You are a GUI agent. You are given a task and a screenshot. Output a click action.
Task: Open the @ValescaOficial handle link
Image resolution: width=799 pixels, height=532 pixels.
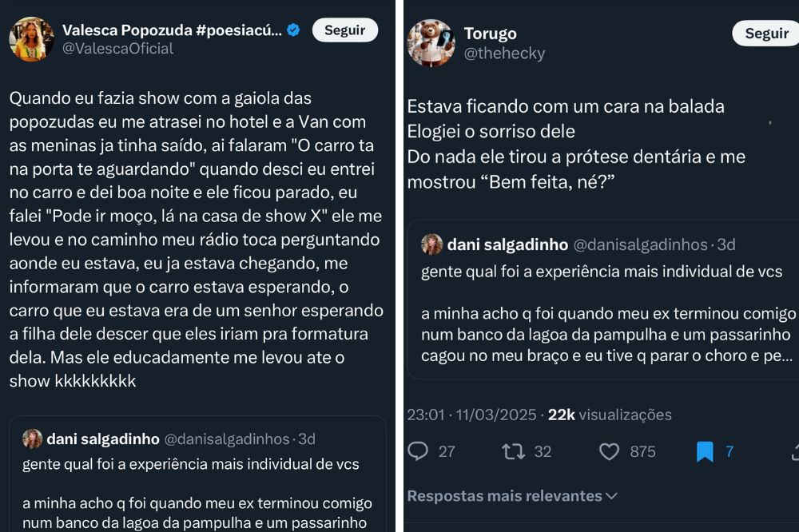pyautogui.click(x=117, y=49)
